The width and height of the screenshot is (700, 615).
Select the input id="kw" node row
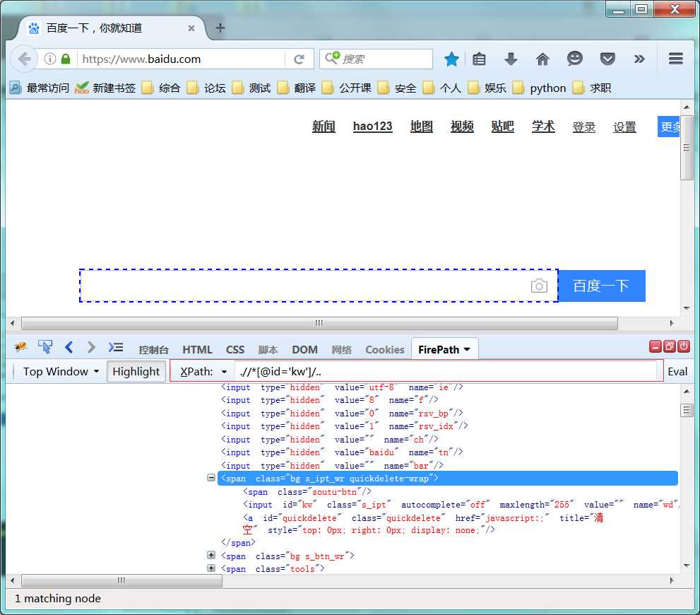[460, 504]
